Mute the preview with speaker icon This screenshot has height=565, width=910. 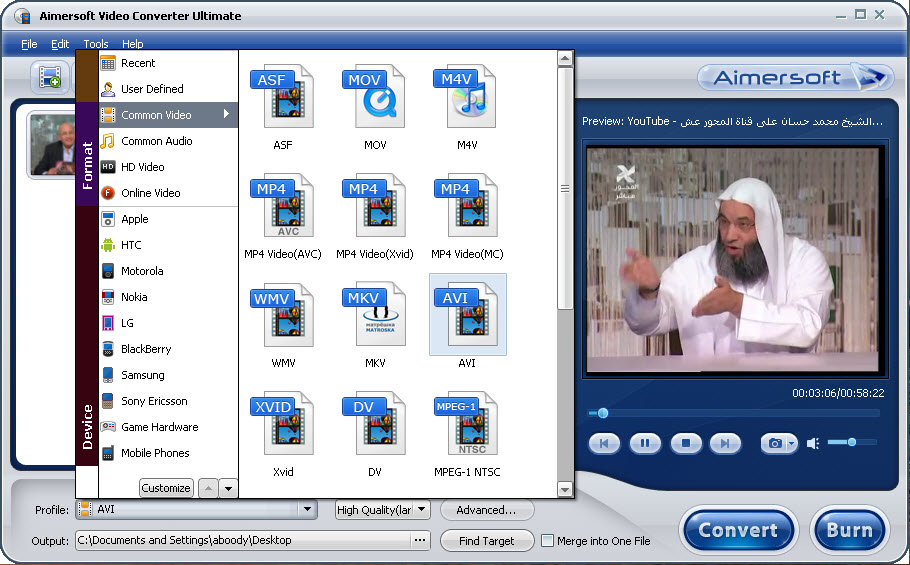click(812, 444)
